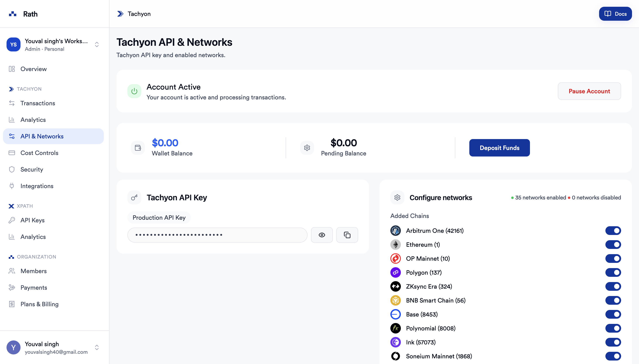Click the Polynomial chain logo
Viewport: 639px width, 364px height.
point(396,328)
